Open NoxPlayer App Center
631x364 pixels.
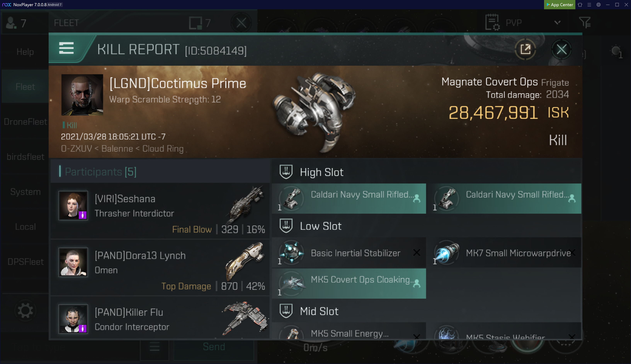tap(559, 4)
